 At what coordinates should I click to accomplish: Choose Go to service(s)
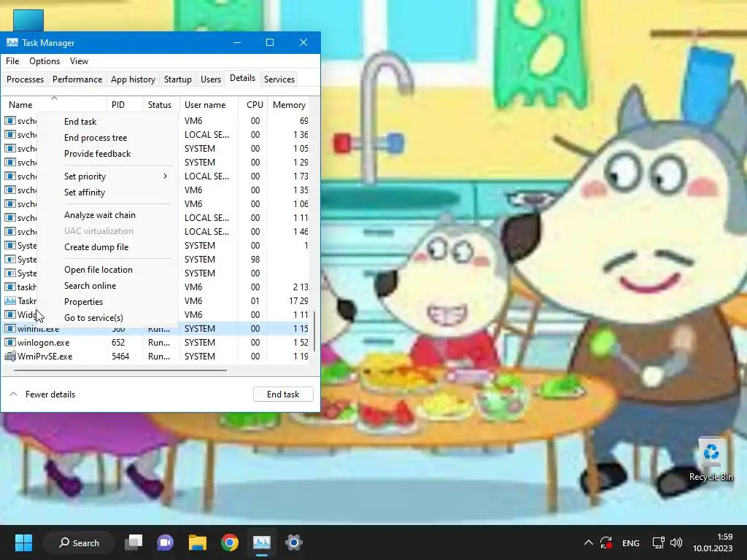93,318
